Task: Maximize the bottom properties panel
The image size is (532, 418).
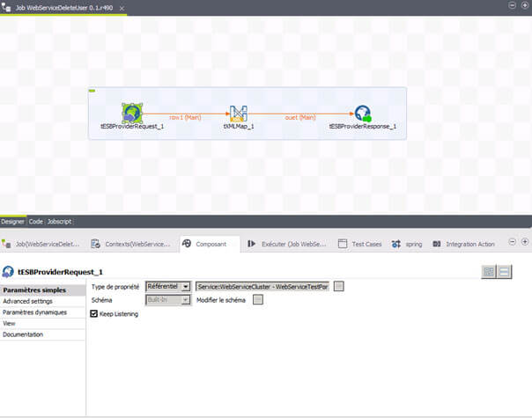Action: pos(525,242)
